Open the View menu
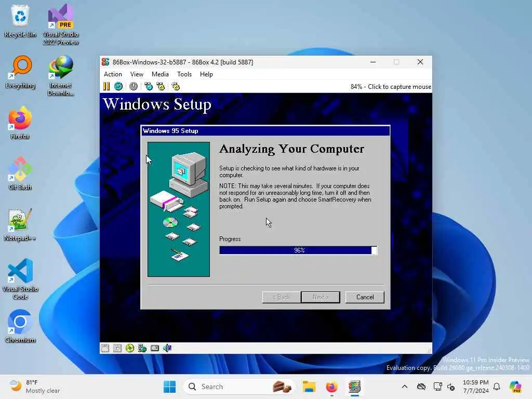Viewport: 532px width, 399px height. [x=137, y=74]
